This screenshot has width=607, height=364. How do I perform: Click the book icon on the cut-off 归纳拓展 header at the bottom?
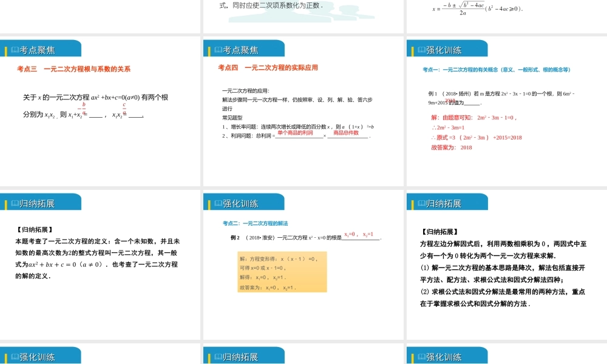click(x=218, y=357)
